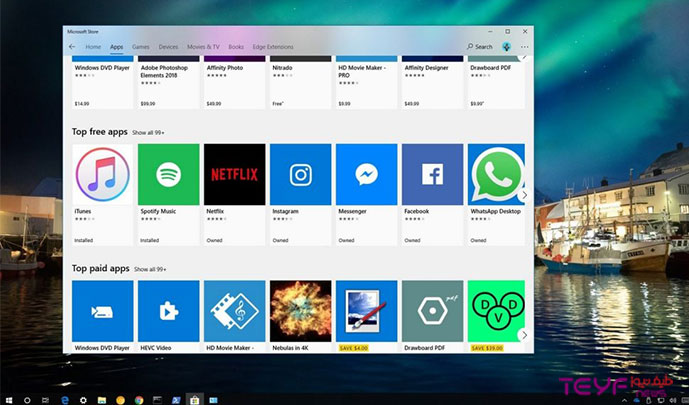Image resolution: width=689 pixels, height=405 pixels.
Task: Switch to the Edge Extensions tab
Action: pos(273,47)
